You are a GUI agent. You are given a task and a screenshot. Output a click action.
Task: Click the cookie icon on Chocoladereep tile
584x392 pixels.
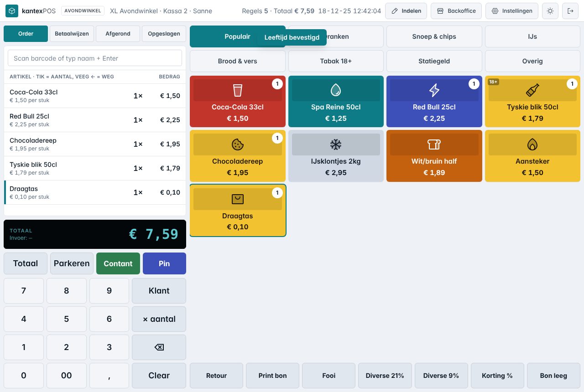[x=238, y=144]
